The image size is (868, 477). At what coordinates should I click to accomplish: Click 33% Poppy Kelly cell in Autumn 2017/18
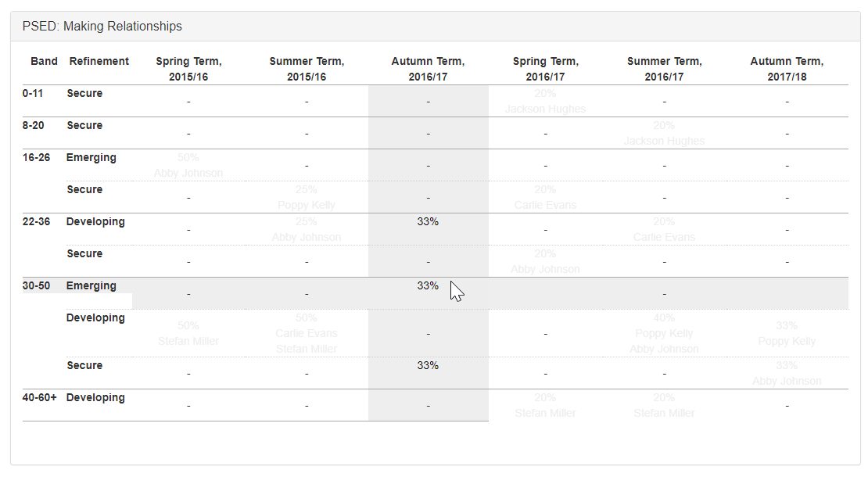787,334
